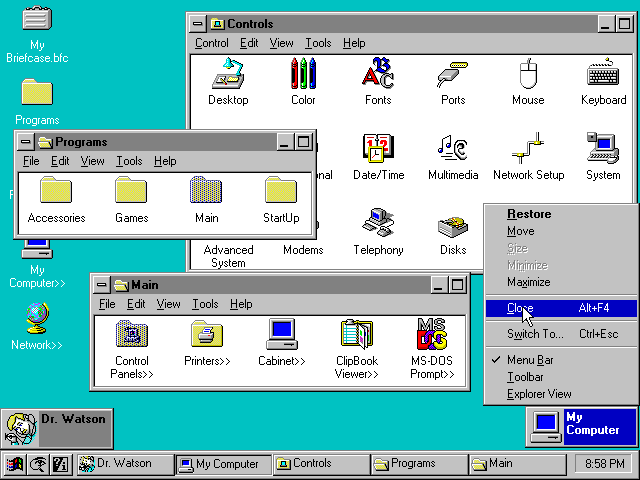Screen dimensions: 640x480
Task: Open the Date/Time icon
Action: pyautogui.click(x=378, y=148)
